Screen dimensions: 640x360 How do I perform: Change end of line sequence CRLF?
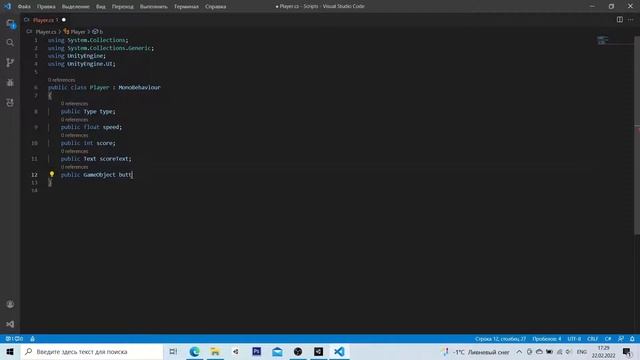pyautogui.click(x=592, y=339)
